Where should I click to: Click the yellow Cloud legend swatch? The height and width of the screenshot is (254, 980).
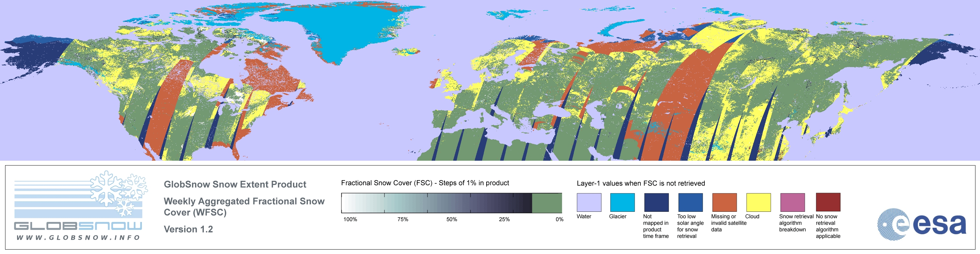tap(758, 202)
